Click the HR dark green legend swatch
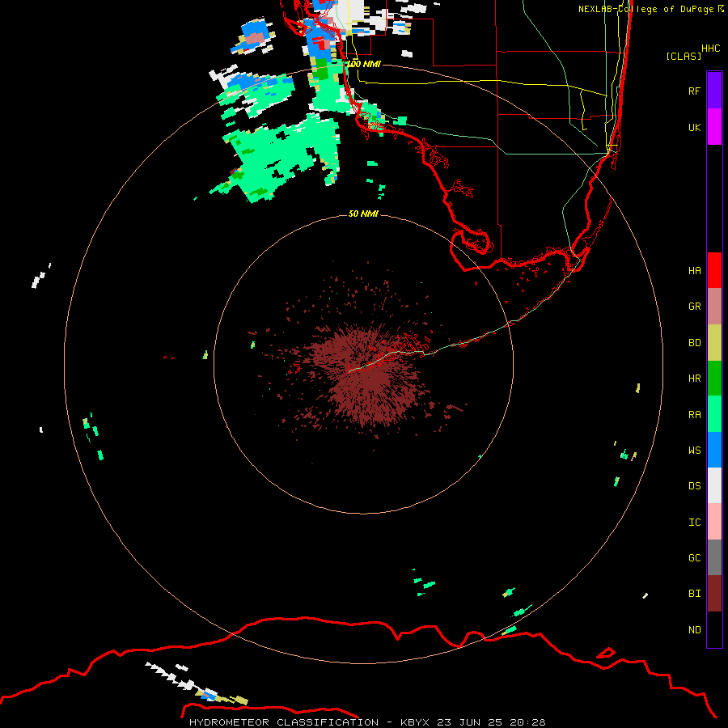The width and height of the screenshot is (728, 728). coord(714,379)
